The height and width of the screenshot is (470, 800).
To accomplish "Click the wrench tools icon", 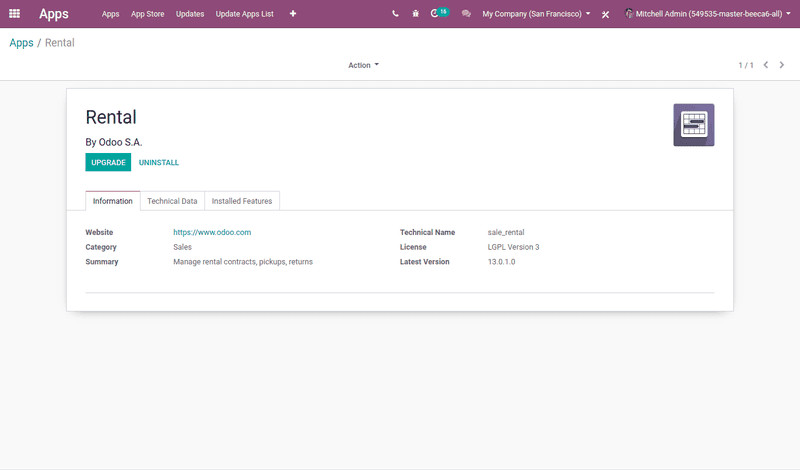I will 605,14.
